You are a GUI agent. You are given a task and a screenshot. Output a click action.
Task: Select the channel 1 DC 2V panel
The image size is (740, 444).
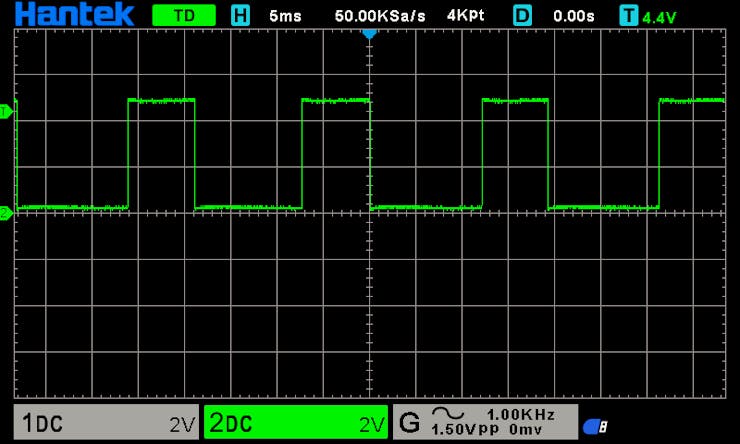pos(107,422)
